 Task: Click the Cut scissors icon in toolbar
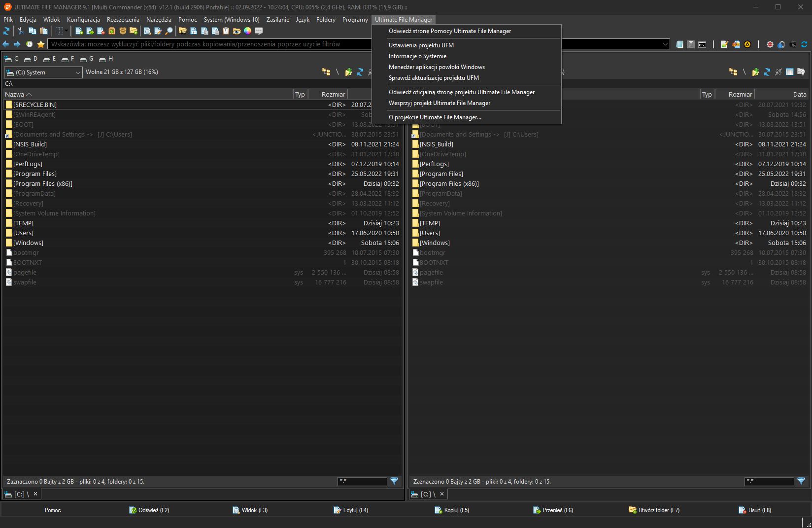(21, 31)
